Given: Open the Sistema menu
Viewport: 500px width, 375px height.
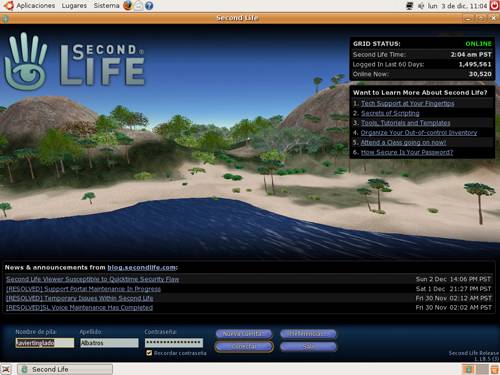Looking at the screenshot, I should coord(106,6).
